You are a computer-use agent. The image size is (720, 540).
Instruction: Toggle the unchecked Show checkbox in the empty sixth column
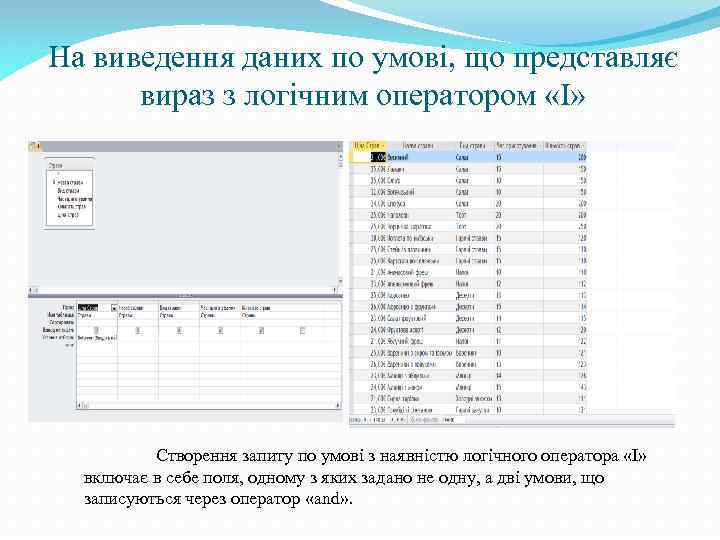(x=302, y=330)
